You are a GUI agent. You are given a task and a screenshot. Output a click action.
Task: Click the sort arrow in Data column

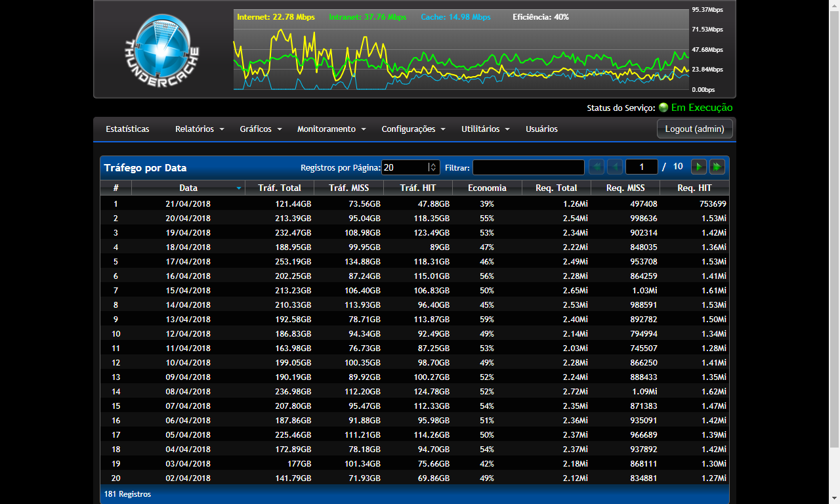239,188
